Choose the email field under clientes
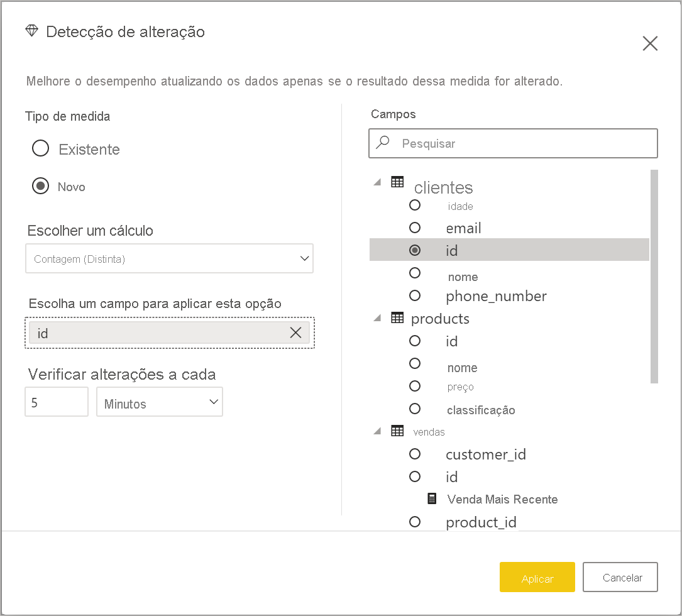 point(415,228)
